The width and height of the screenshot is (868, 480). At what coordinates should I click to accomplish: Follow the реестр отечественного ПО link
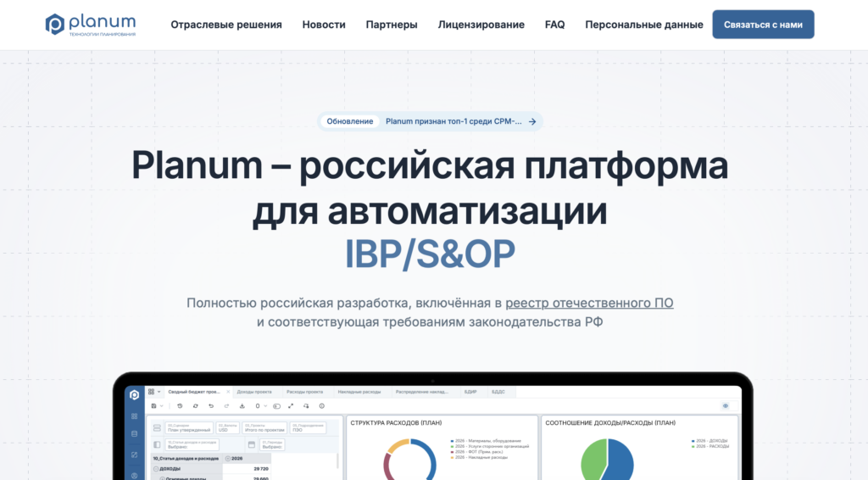589,303
